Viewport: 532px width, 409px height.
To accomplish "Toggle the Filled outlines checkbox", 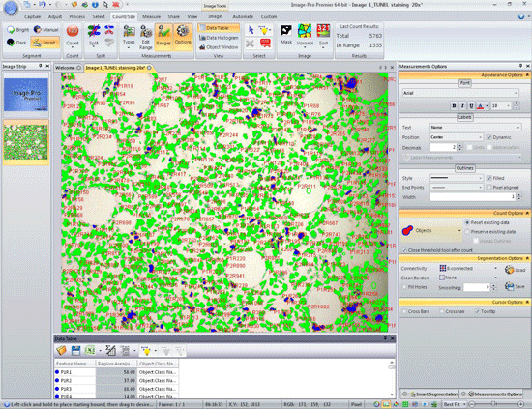I will tap(488, 178).
